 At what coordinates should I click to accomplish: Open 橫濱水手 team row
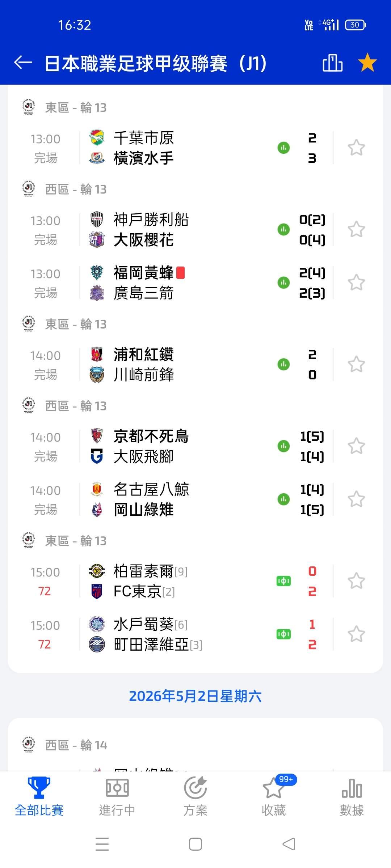point(144,158)
